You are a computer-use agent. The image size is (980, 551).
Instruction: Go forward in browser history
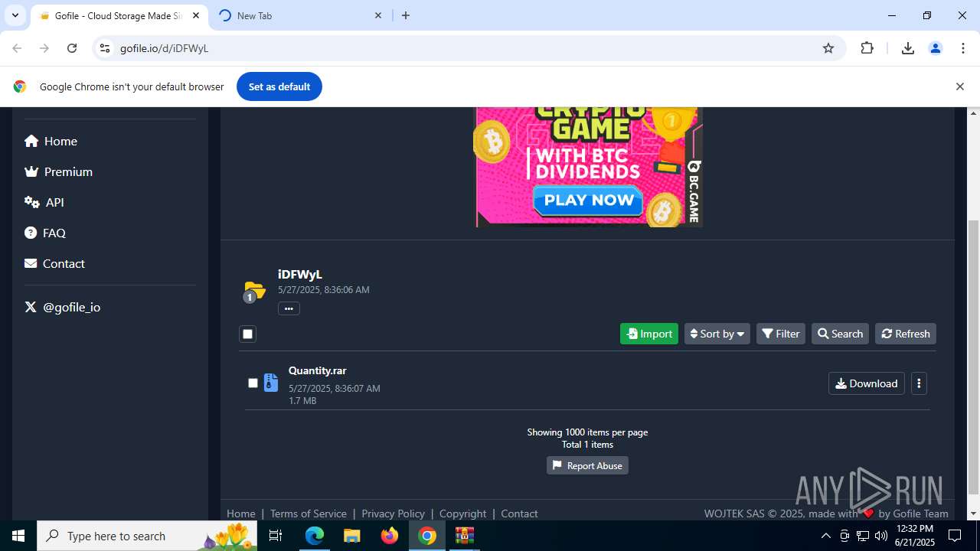[44, 48]
